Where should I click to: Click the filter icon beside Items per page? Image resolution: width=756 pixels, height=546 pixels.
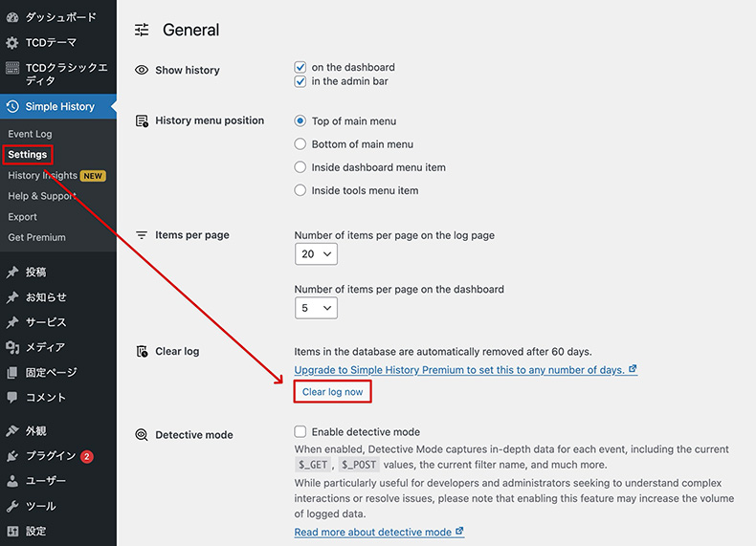pos(142,235)
